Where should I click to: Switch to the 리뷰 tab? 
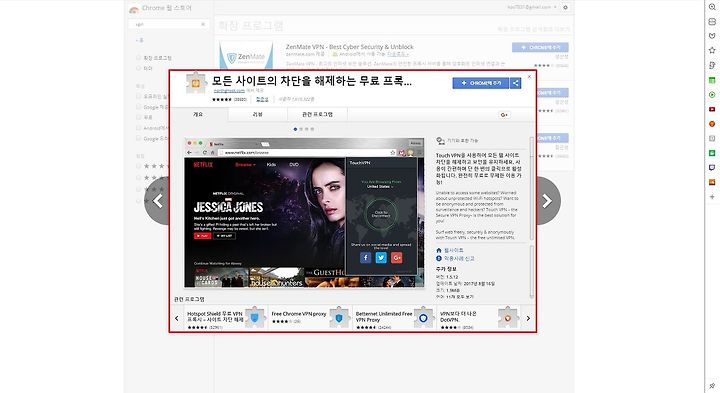(258, 114)
